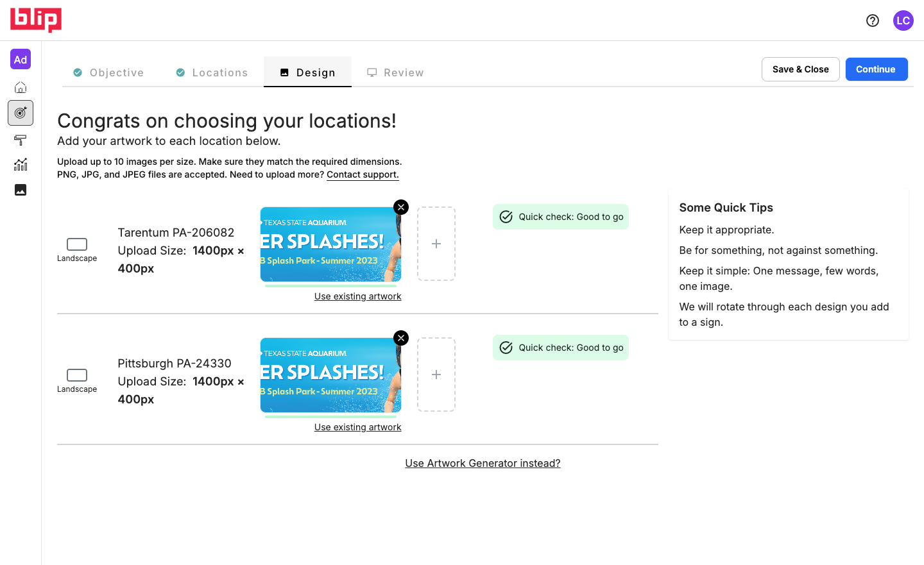Click Save & Close

[800, 69]
